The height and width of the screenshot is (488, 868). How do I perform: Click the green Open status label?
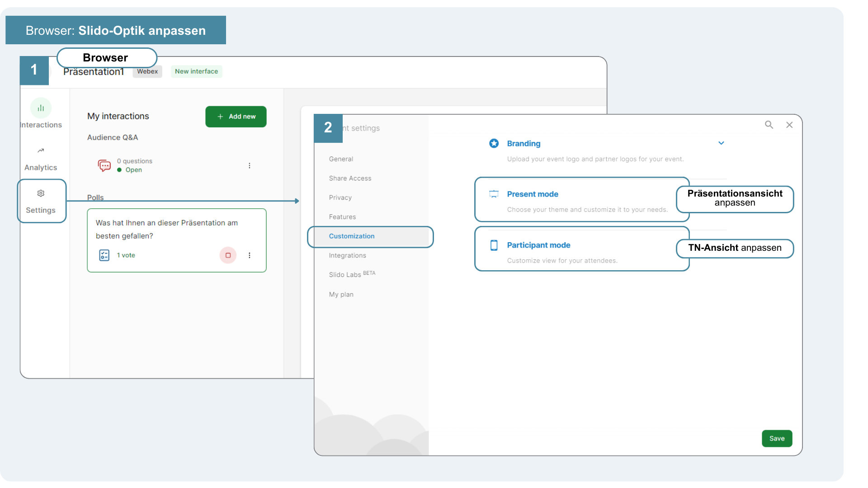(134, 170)
